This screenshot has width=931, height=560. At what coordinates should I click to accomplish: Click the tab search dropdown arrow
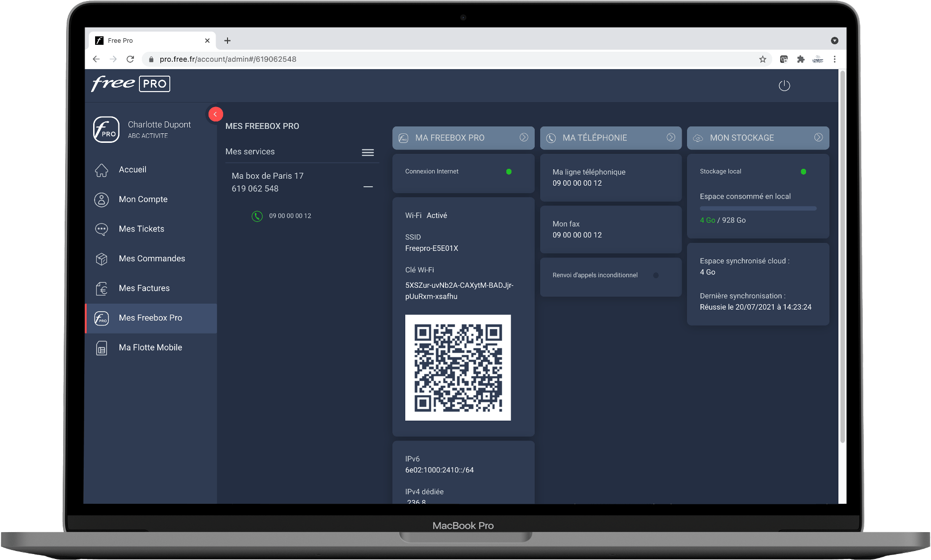[x=835, y=41]
